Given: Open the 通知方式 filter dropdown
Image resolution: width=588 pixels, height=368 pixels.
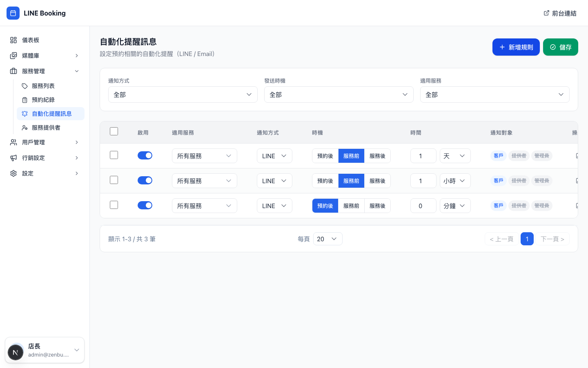Looking at the screenshot, I should 183,94.
